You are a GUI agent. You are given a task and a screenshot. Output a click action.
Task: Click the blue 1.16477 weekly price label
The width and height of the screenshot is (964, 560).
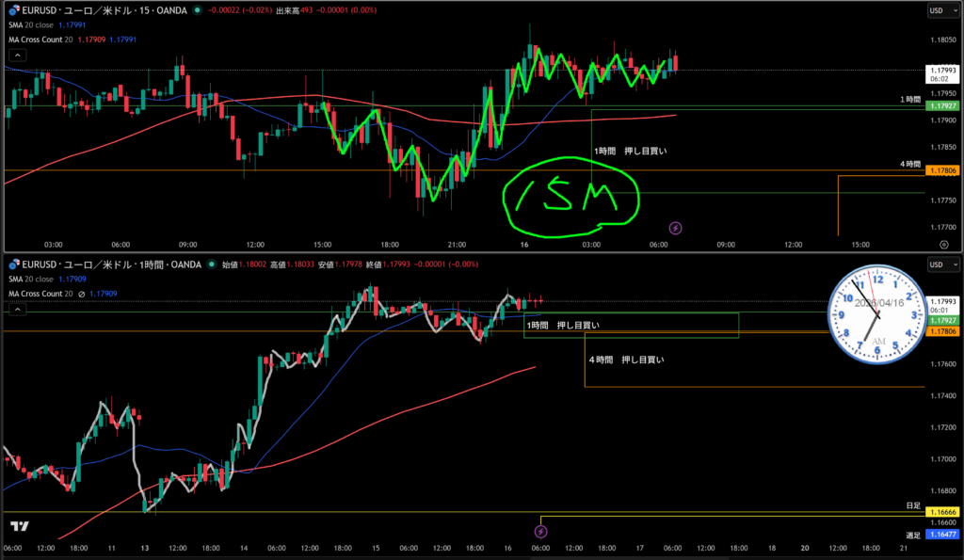pyautogui.click(x=942, y=535)
